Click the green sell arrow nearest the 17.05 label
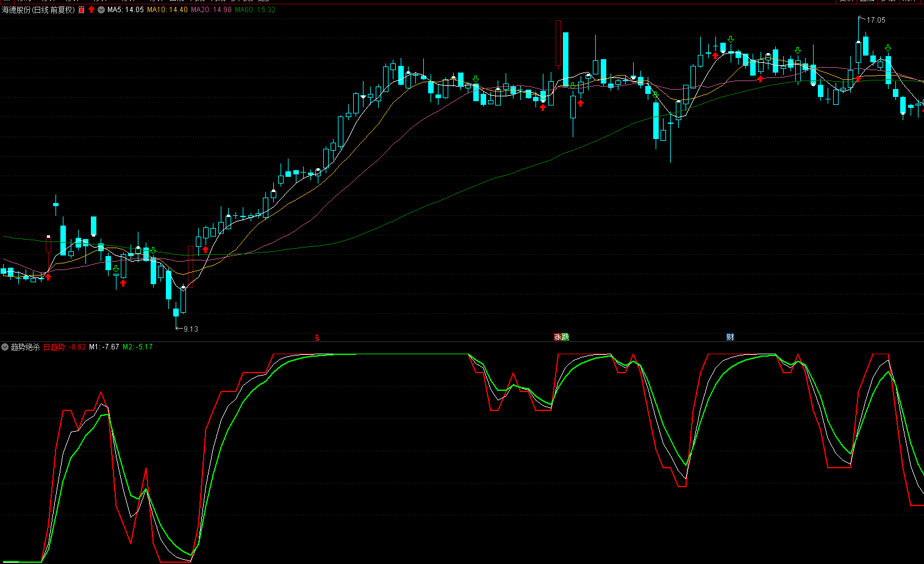This screenshot has width=924, height=564. tap(888, 48)
